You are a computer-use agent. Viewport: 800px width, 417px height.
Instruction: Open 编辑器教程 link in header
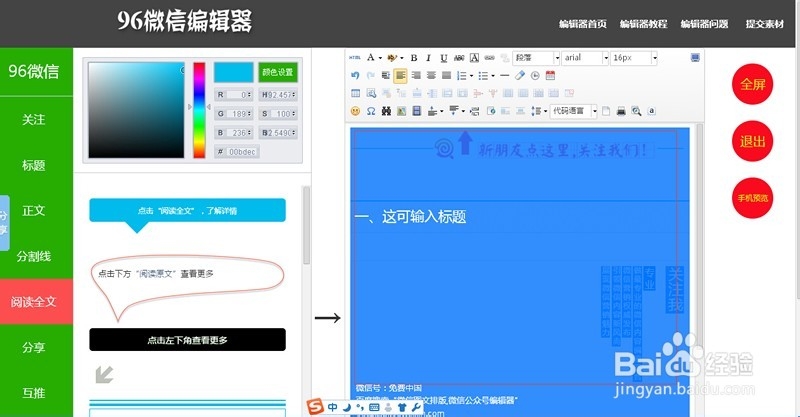coord(643,24)
